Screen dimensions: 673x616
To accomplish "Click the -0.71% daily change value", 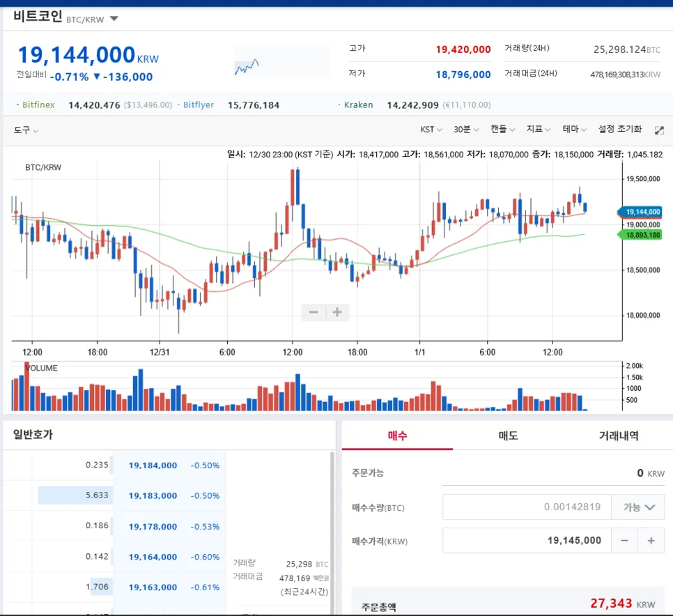I will point(69,77).
